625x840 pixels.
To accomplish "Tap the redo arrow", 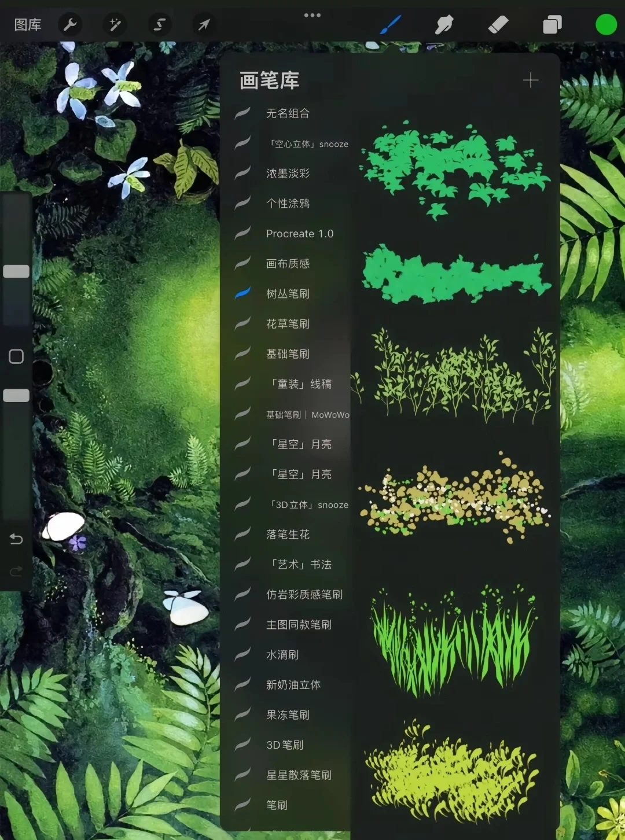I will point(17,572).
